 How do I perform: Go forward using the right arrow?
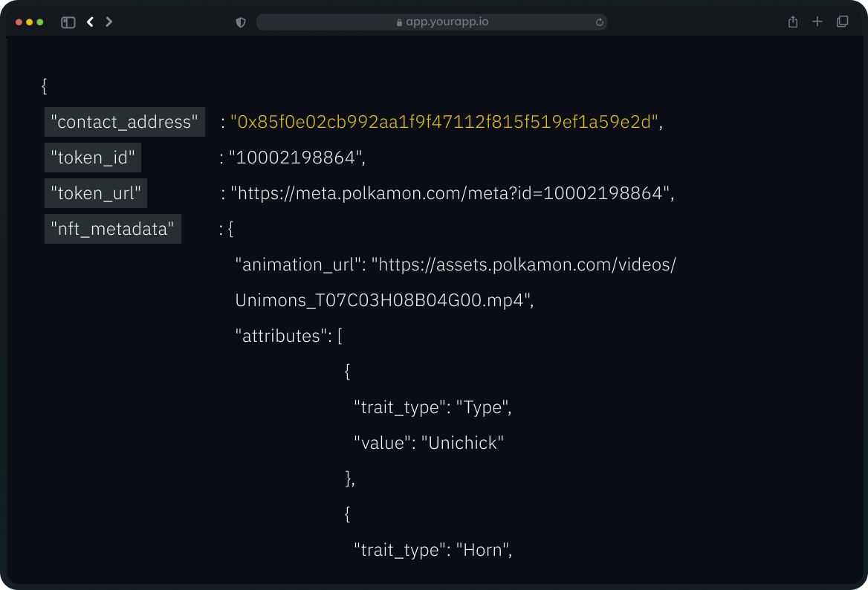point(109,22)
